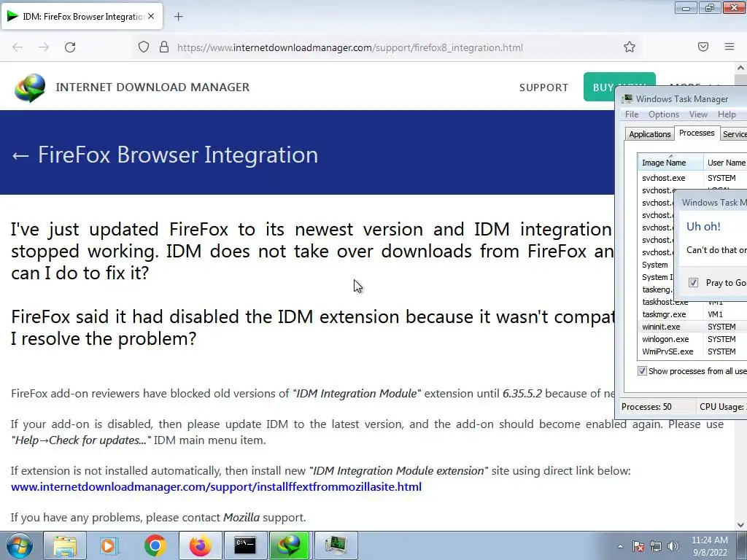747x560 pixels.
Task: Sort processes by User Name column header
Action: click(726, 163)
